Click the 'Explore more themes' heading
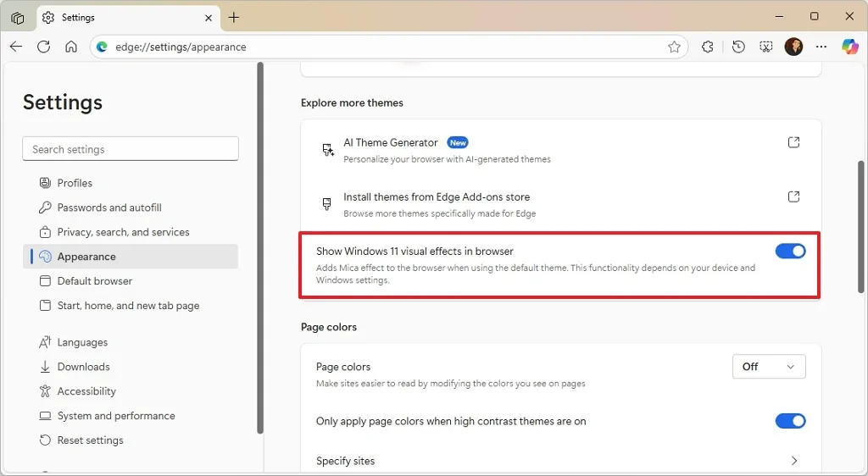Screen dimensions: 868x476 [352, 102]
